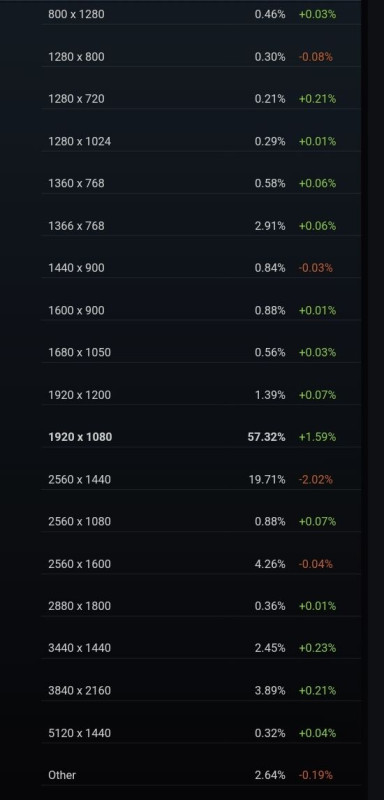This screenshot has width=384, height=800.
Task: Click the bold 1920 x 1080 label
Action: click(x=80, y=437)
